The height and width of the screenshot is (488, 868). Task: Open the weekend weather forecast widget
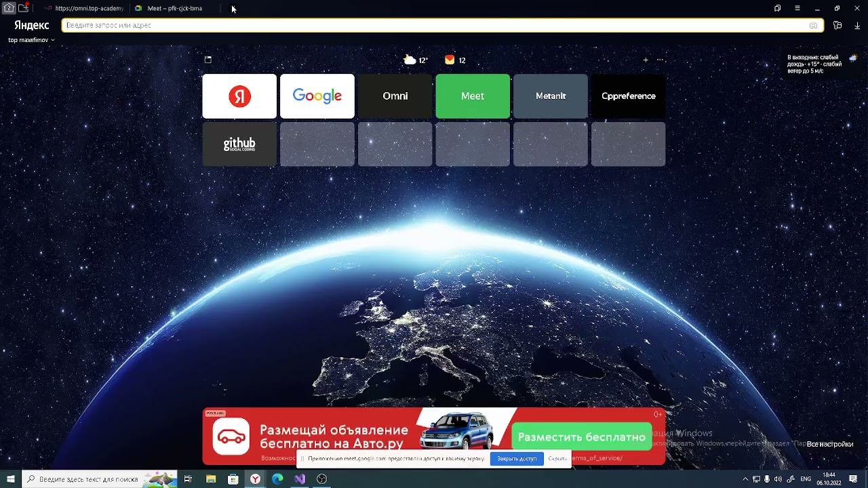[821, 64]
